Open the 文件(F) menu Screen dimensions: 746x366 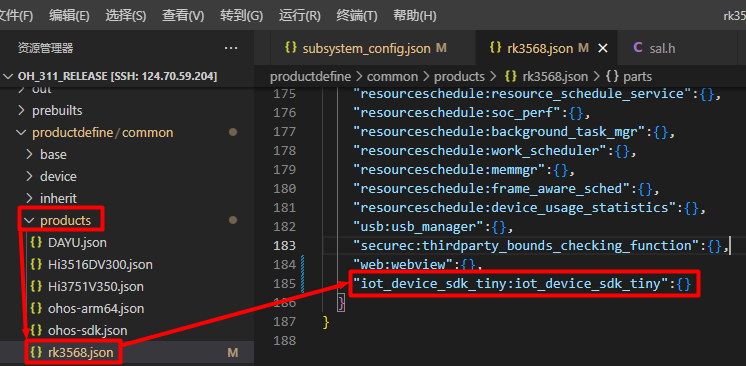(16, 15)
